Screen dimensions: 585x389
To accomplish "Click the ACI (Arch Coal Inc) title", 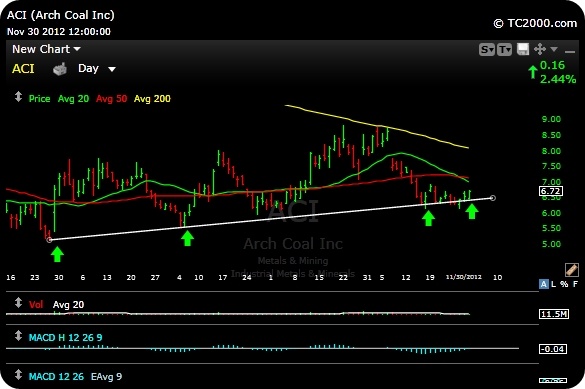I will (x=61, y=15).
